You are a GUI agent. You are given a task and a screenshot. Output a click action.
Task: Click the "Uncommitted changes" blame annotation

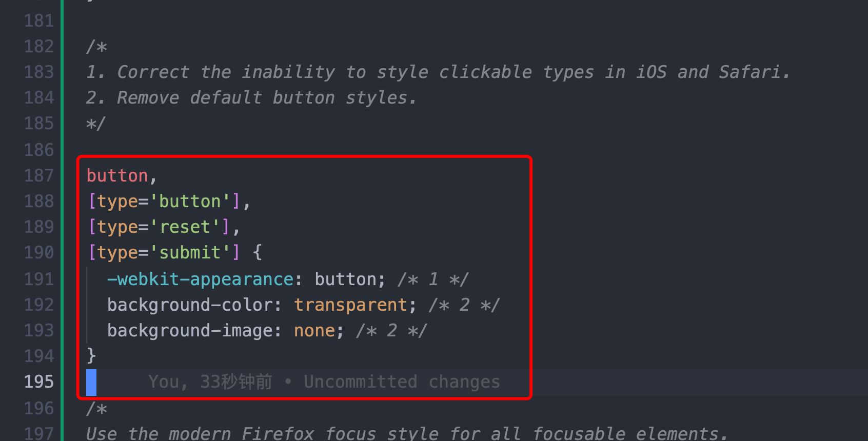click(x=401, y=382)
